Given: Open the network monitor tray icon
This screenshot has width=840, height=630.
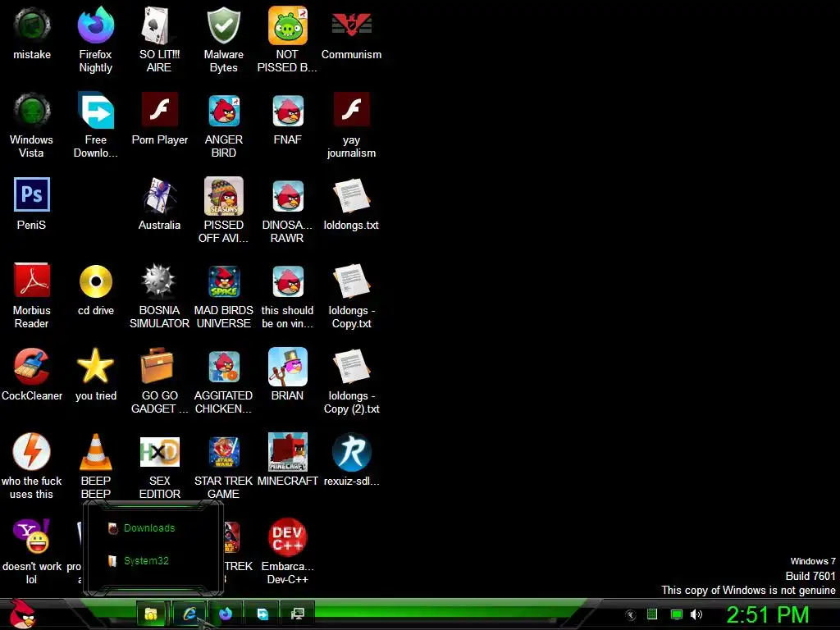Looking at the screenshot, I should coord(677,614).
